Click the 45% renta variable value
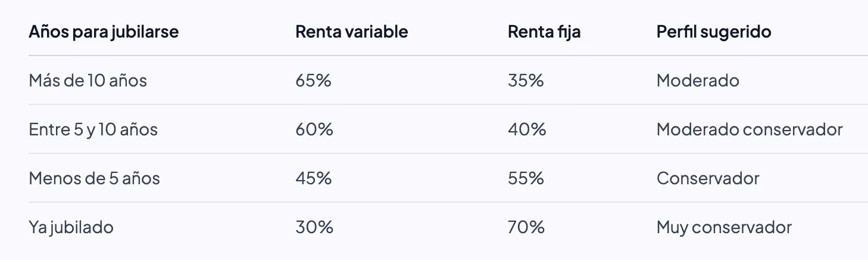Screen dimensions: 868x260 pos(314,178)
